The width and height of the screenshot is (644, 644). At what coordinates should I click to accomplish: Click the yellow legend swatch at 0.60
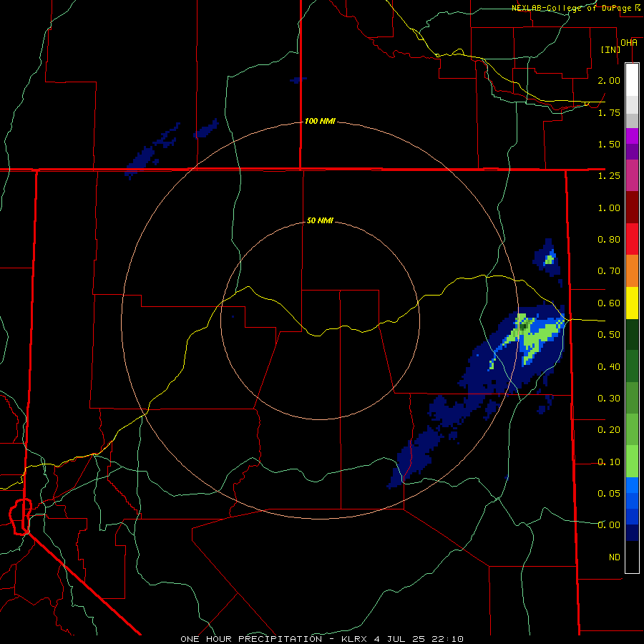(632, 303)
